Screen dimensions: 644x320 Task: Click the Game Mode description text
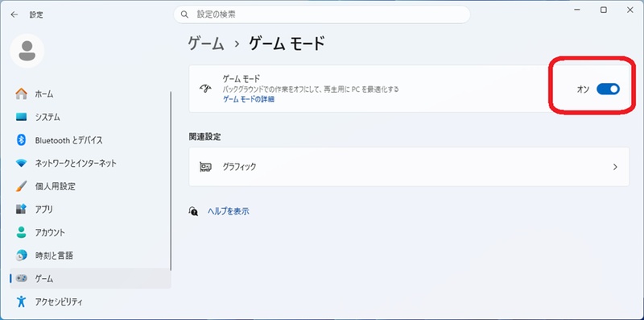[x=311, y=89]
